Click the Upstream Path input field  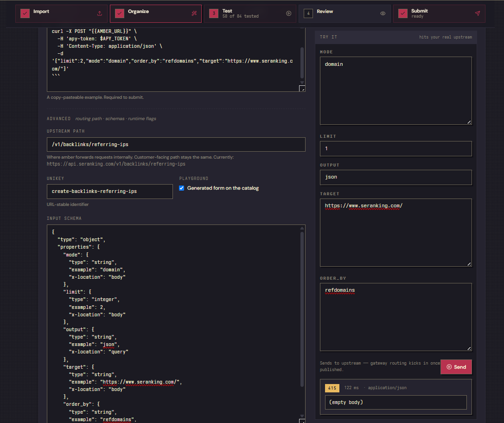[176, 145]
